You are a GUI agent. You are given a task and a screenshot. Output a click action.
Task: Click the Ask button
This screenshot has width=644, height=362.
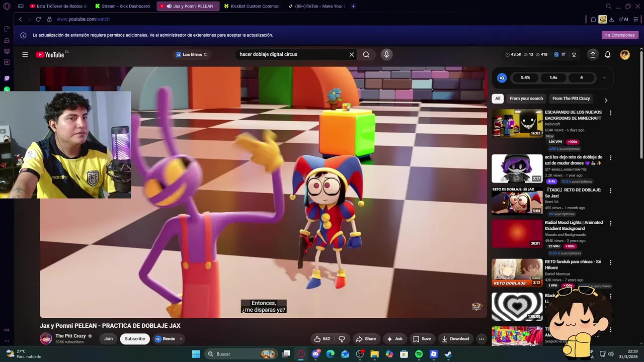point(395,339)
